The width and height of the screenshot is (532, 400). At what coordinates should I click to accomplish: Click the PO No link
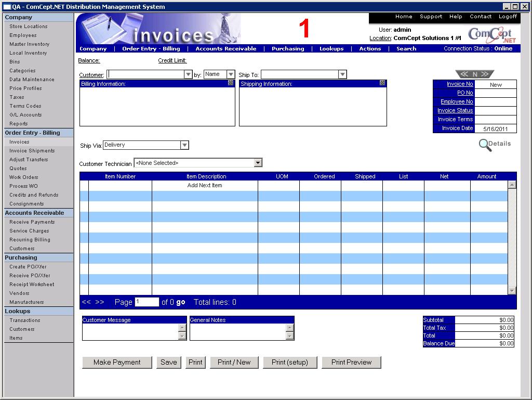coord(465,93)
